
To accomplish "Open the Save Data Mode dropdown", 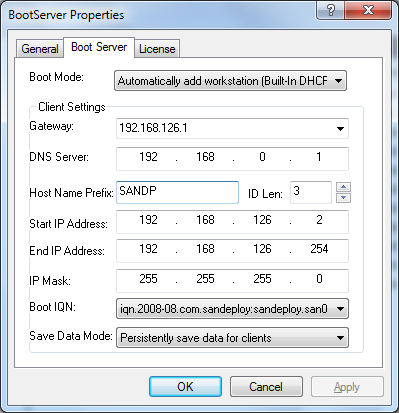I will (x=232, y=338).
